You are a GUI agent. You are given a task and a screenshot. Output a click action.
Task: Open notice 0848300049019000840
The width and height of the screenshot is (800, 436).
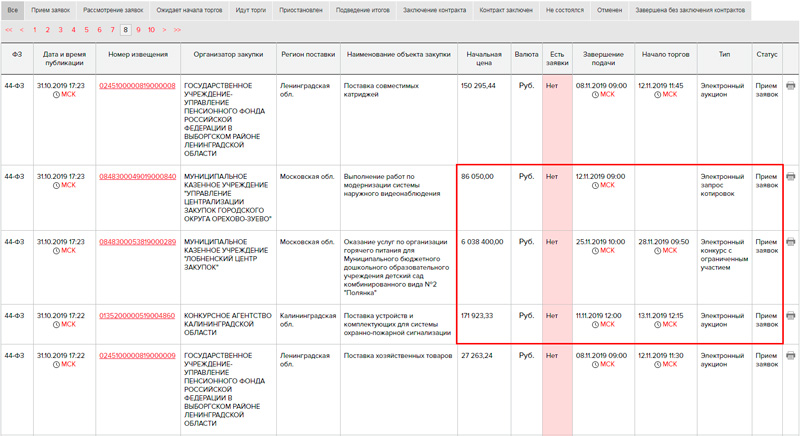pos(137,176)
